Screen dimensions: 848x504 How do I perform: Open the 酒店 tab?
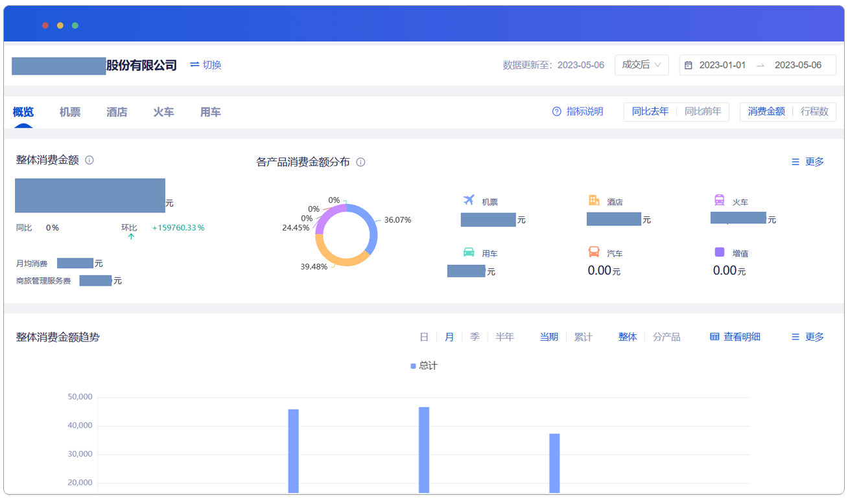[x=117, y=112]
